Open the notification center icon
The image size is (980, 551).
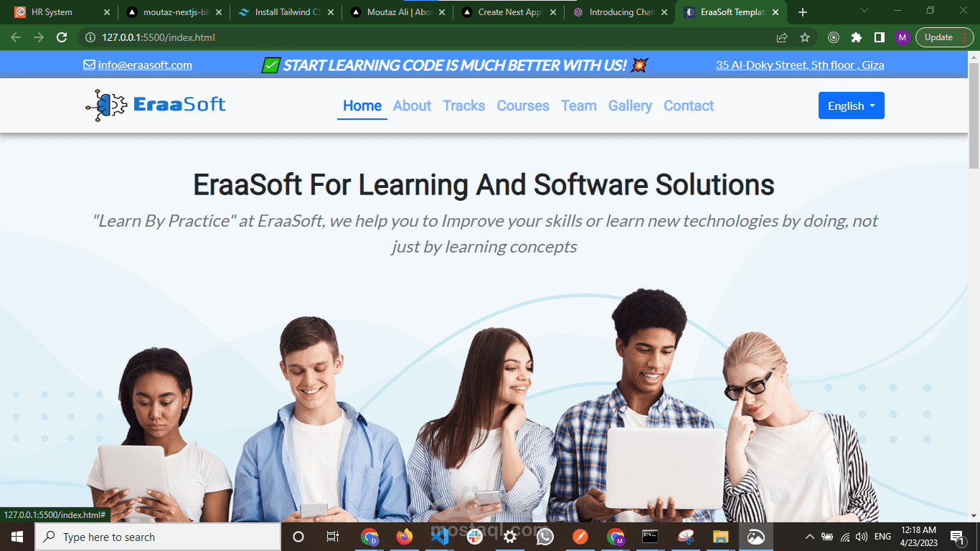pos(956,537)
